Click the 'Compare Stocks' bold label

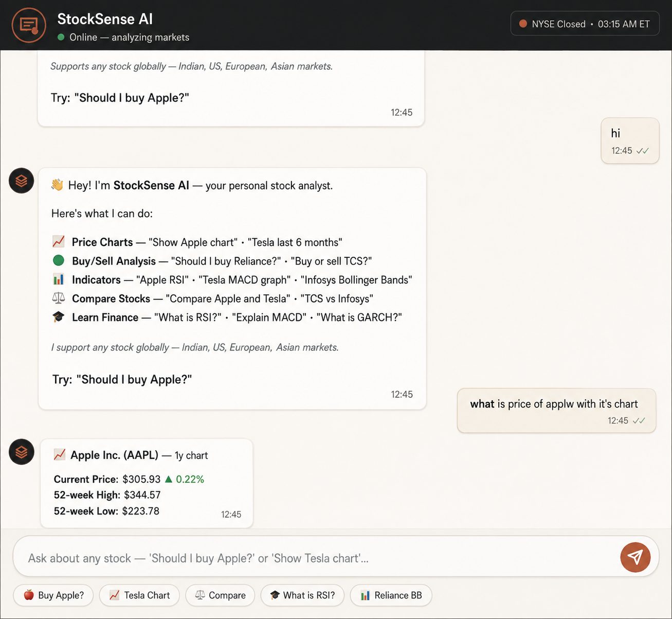point(111,299)
